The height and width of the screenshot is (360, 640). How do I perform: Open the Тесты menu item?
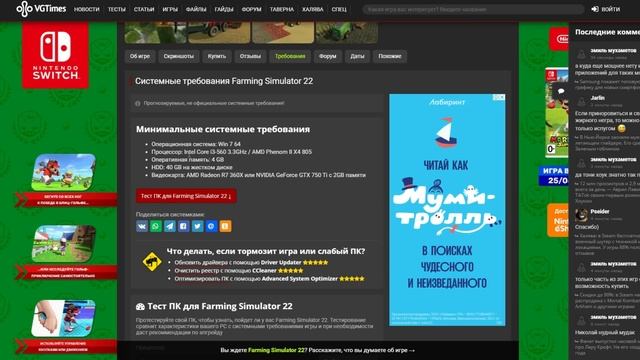[x=117, y=9]
